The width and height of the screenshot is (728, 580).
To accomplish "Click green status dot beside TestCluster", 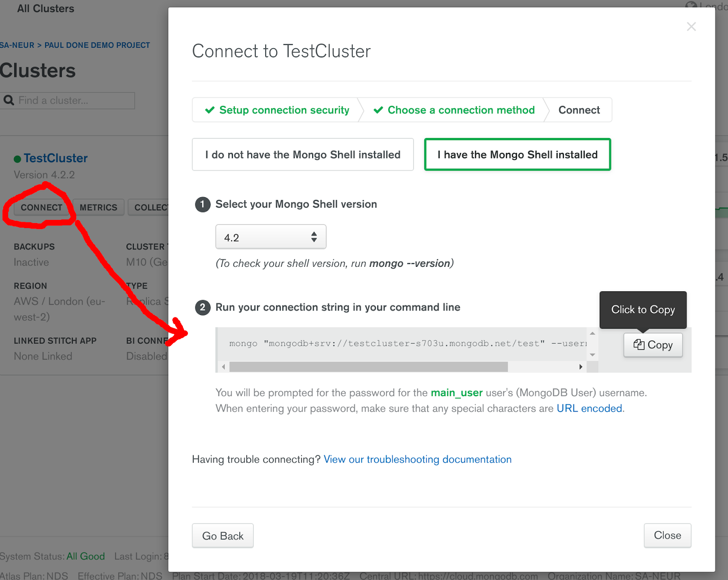I will 16,158.
